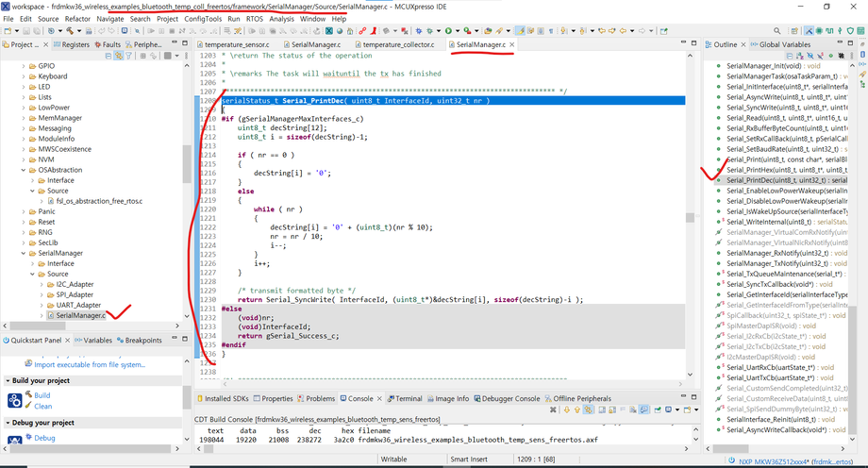868x468 pixels.
Task: Expand the GPIO folder
Action: 24,66
